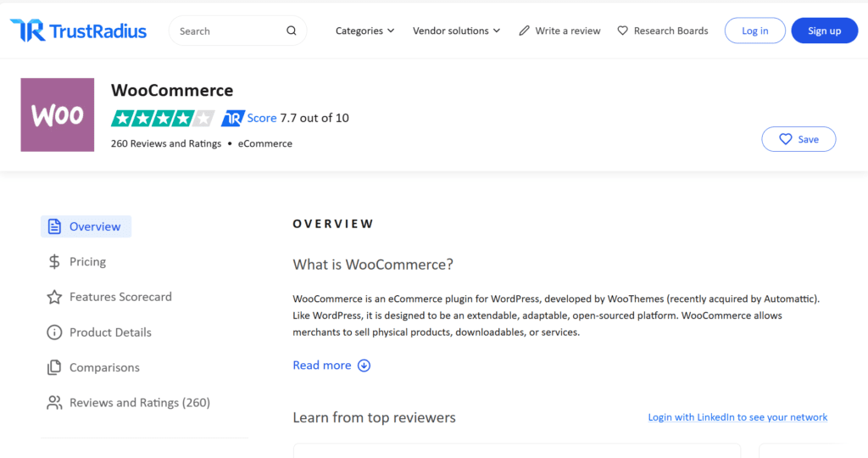Click the green star rating bar

coord(163,118)
